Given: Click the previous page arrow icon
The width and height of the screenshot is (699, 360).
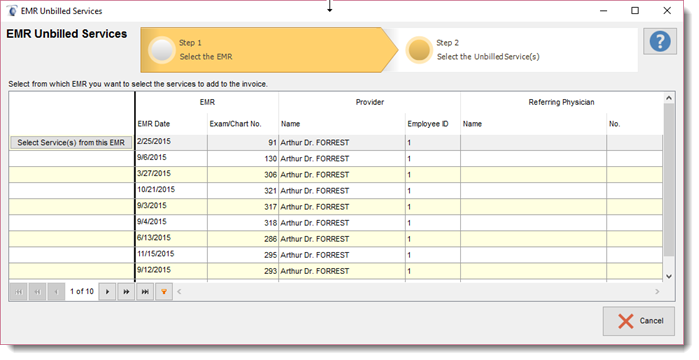Looking at the screenshot, I should pyautogui.click(x=56, y=292).
